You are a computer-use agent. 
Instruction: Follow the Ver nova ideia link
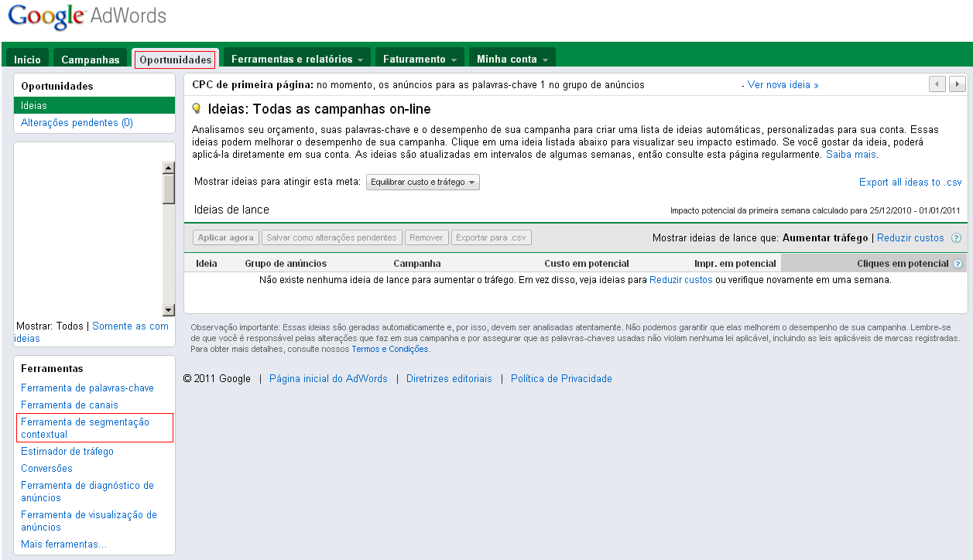783,85
